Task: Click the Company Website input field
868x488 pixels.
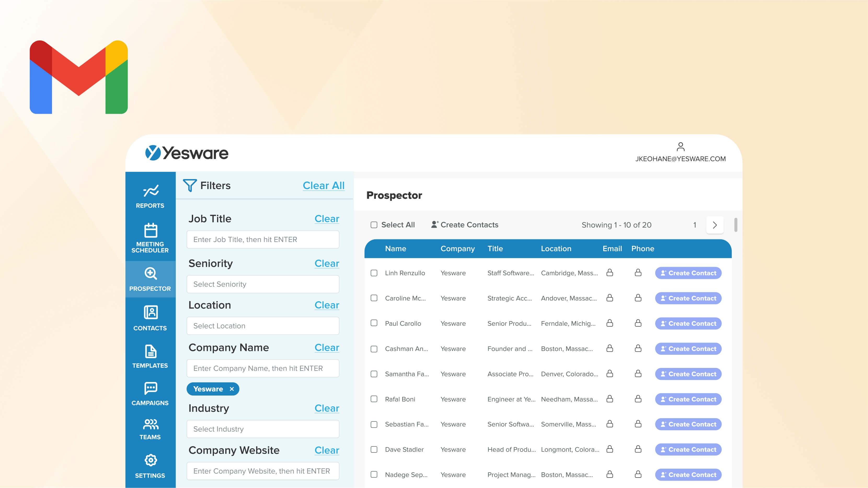Action: 263,471
